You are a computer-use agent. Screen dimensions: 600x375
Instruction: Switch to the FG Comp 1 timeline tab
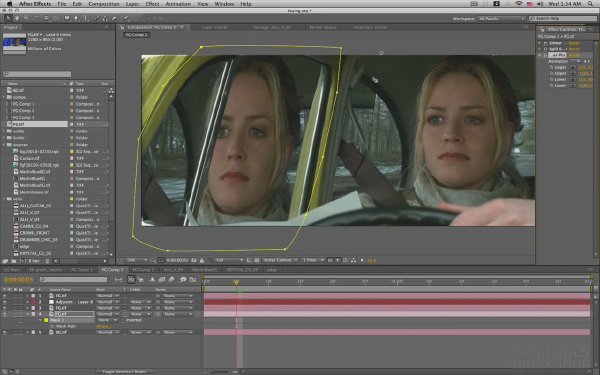click(81, 270)
